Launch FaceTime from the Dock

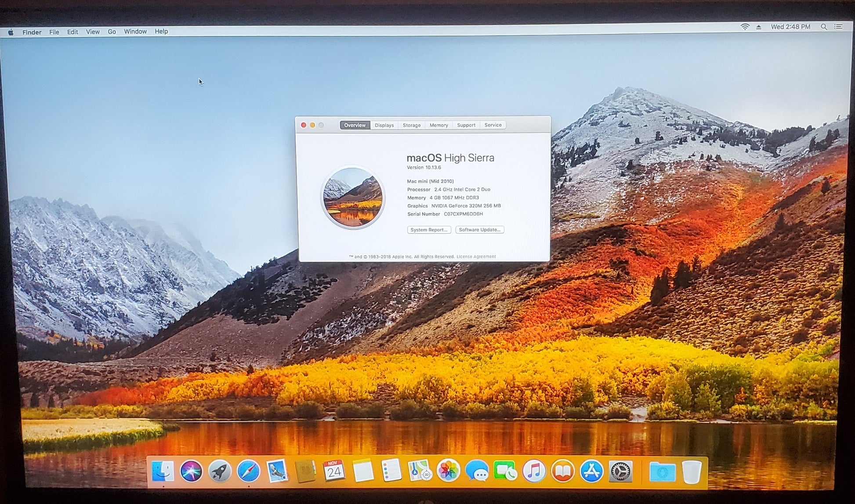(505, 471)
